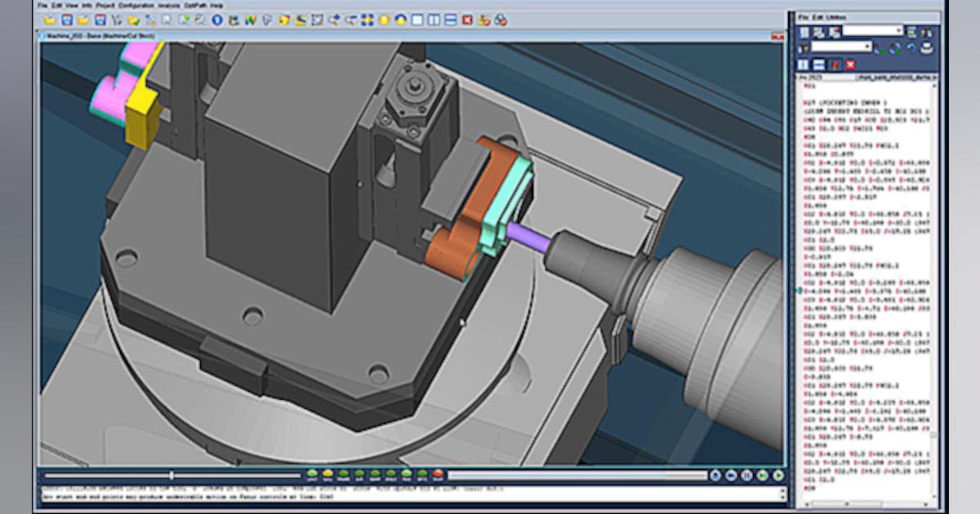The image size is (980, 514).
Task: Open the search text dropdown in the NC panel
Action: pos(899,31)
